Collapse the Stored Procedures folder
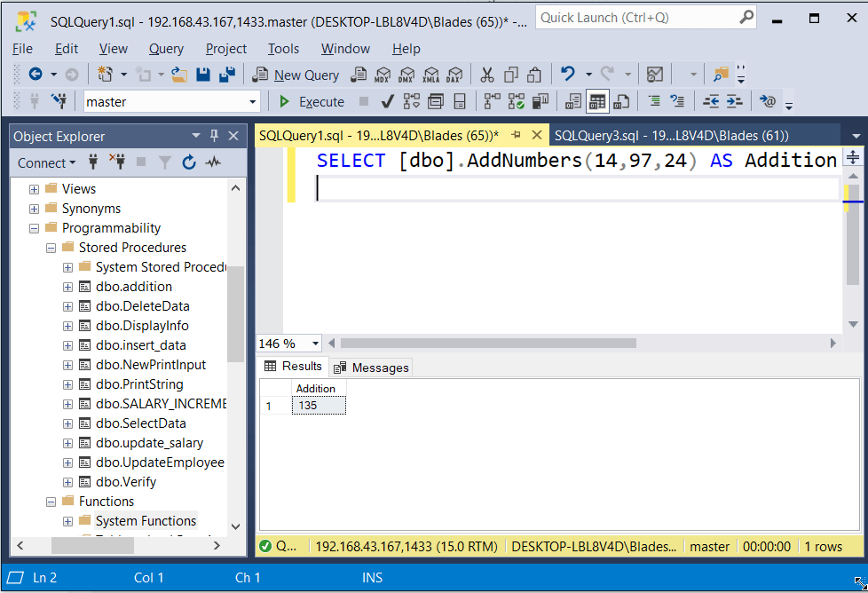Viewport: 868px width, 593px height. click(51, 248)
